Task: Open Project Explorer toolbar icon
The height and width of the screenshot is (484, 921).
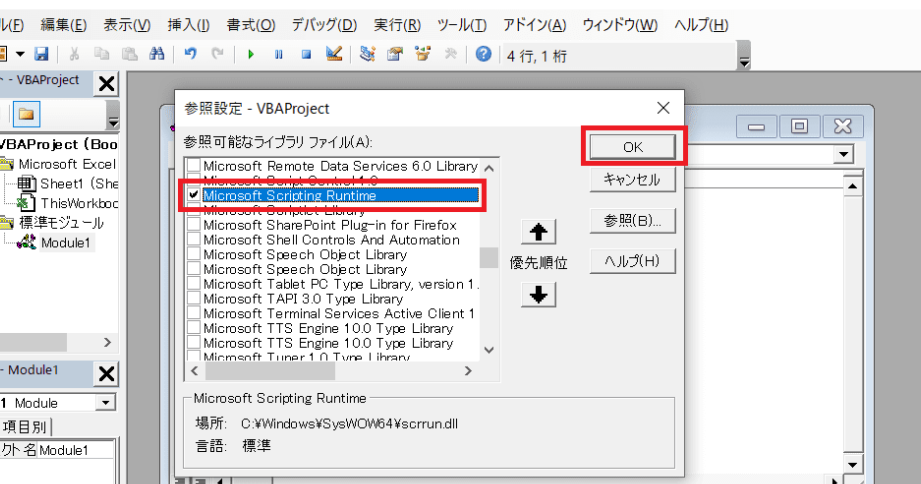Action: [368, 55]
